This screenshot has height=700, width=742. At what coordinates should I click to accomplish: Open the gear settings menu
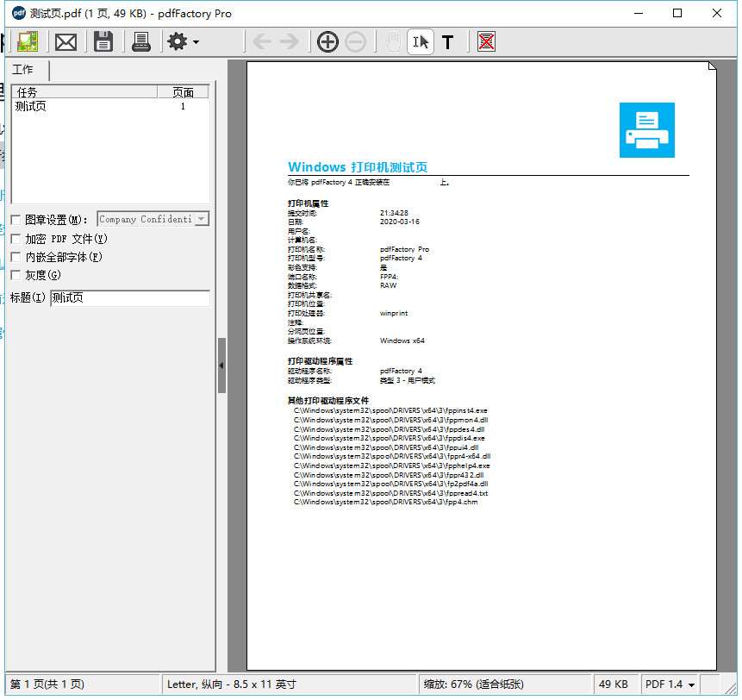182,41
